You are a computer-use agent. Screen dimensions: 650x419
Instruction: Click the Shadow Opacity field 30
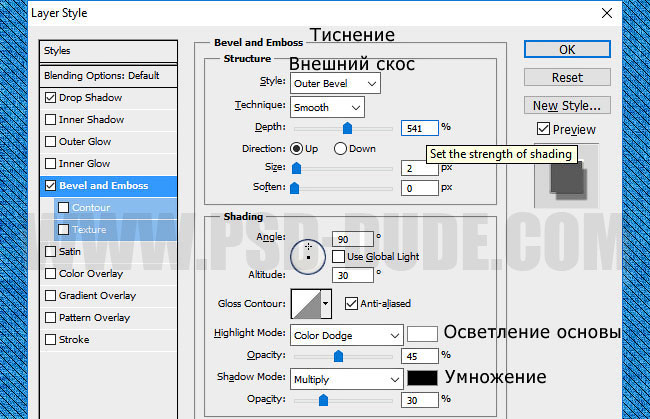420,400
